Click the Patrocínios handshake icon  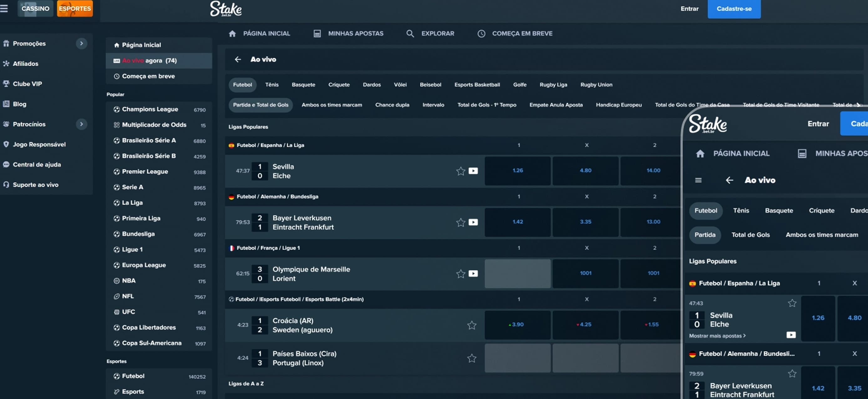[x=6, y=124]
